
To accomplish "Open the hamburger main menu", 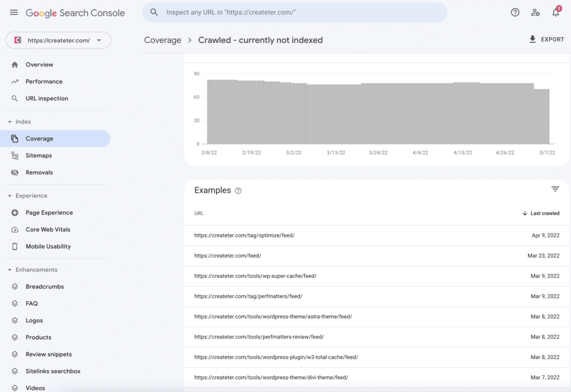I will (14, 12).
